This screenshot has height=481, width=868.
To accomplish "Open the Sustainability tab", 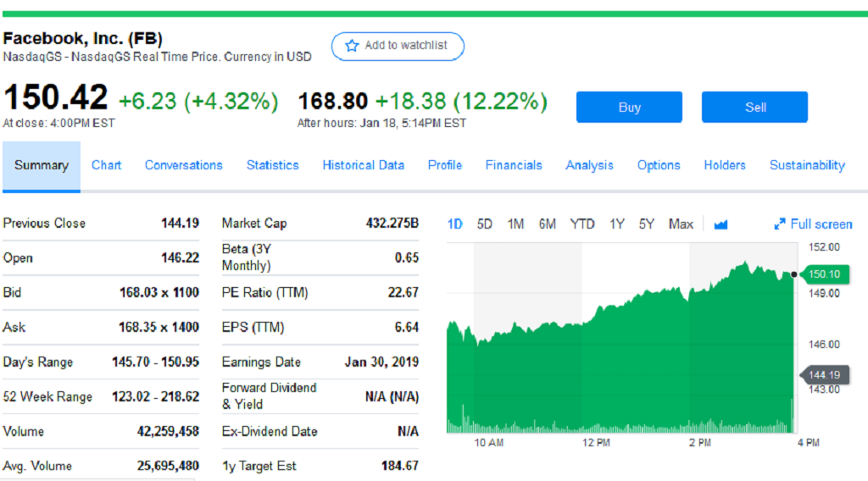I will pos(807,165).
